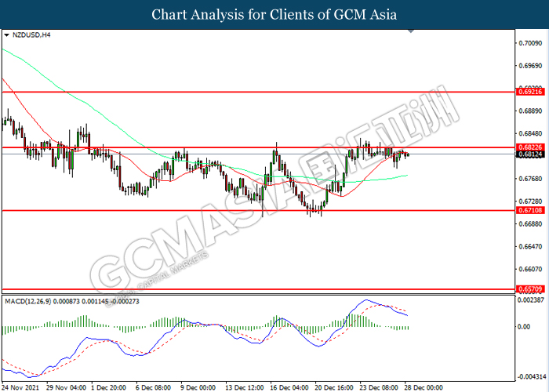
Task: Click the 29 Nov 04:00 time label
Action: pos(66,387)
